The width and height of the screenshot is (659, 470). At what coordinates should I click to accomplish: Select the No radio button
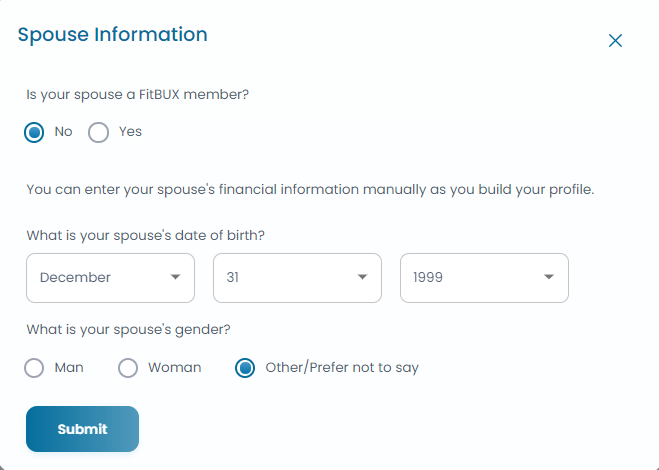(34, 132)
